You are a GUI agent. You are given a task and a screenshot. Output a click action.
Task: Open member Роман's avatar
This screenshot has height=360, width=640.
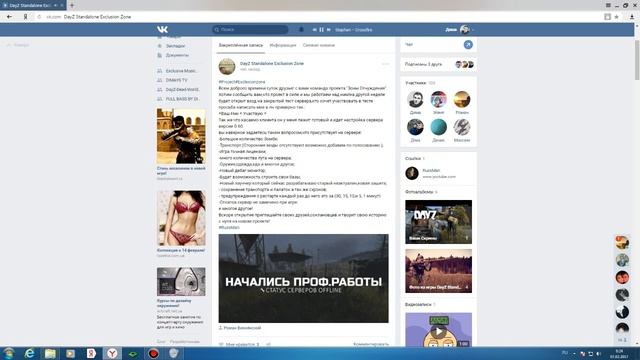[462, 99]
